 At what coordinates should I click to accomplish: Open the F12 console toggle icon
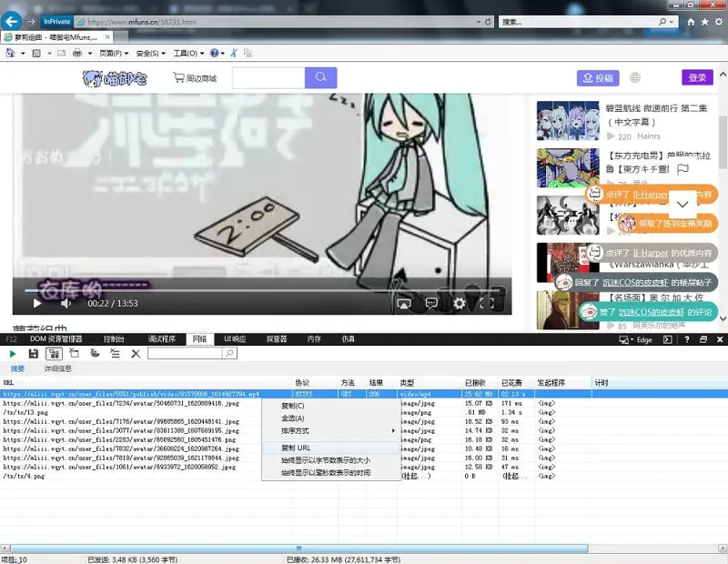coord(668,339)
